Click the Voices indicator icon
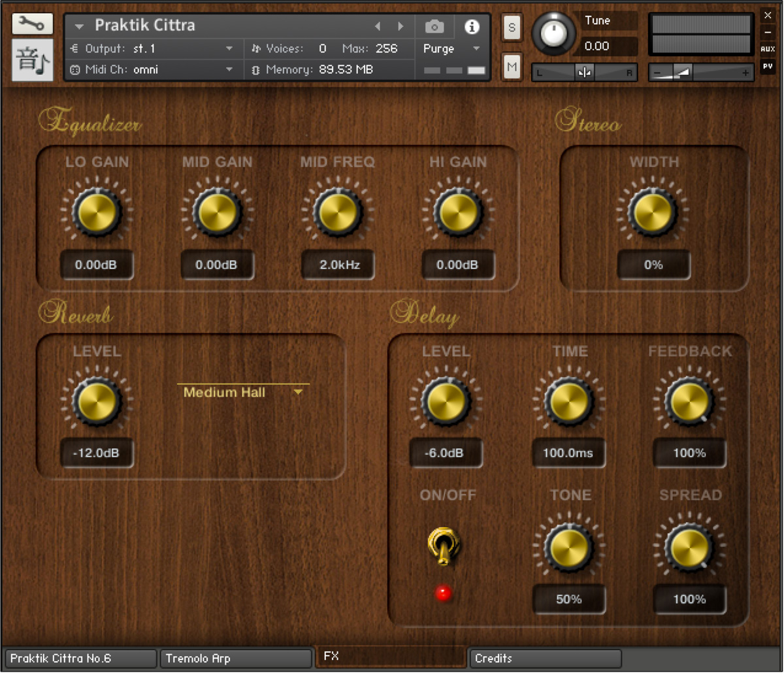The image size is (784, 673). click(257, 48)
